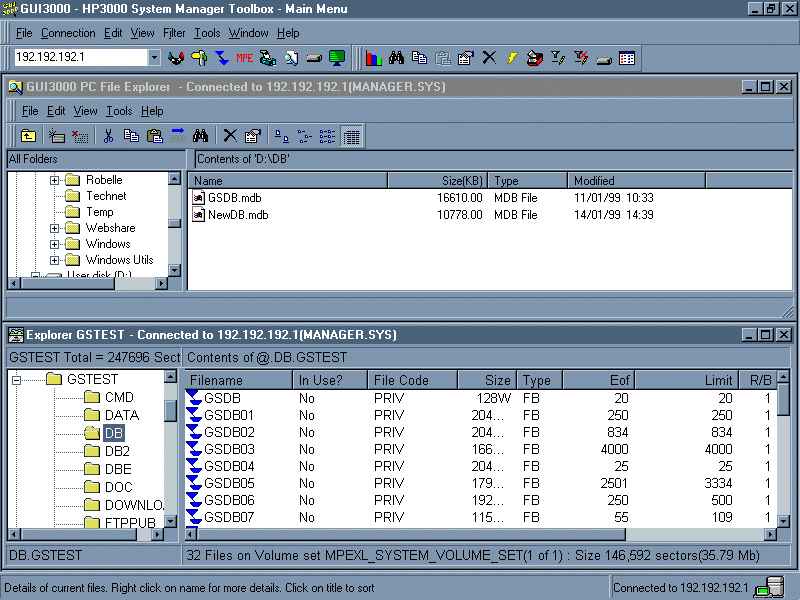Viewport: 800px width, 600px height.
Task: Click the MPE command toolbar icon
Action: pyautogui.click(x=244, y=58)
